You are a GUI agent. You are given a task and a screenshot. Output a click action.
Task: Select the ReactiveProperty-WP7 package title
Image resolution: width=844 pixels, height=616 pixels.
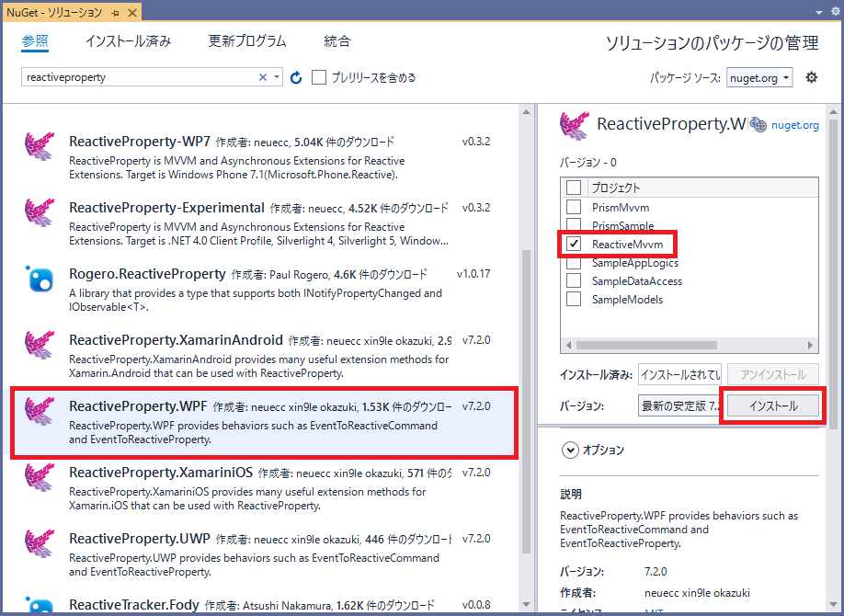(x=140, y=141)
